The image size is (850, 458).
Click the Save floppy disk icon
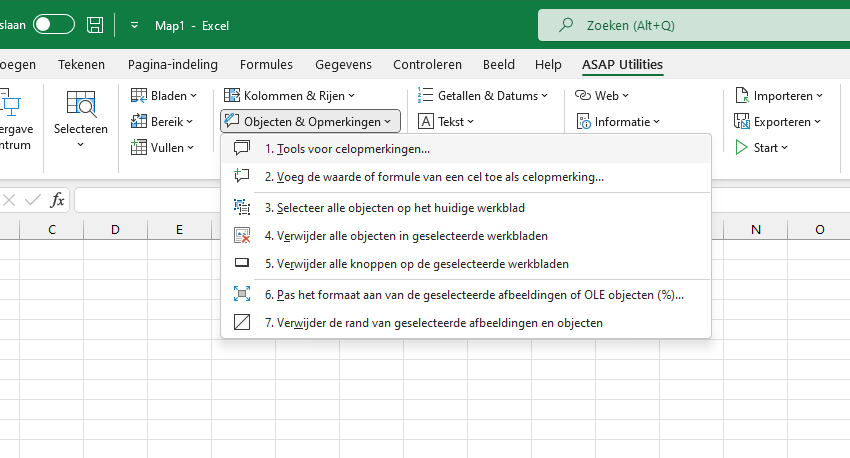[x=95, y=25]
